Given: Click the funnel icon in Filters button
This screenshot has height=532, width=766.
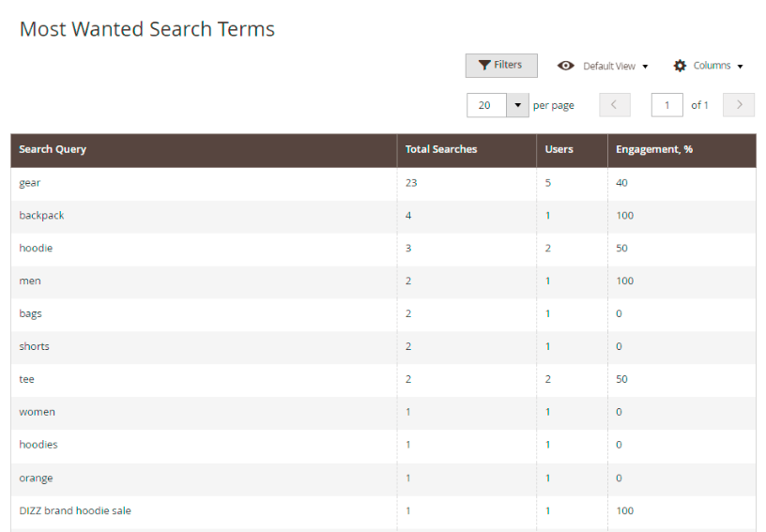Looking at the screenshot, I should pyautogui.click(x=484, y=66).
